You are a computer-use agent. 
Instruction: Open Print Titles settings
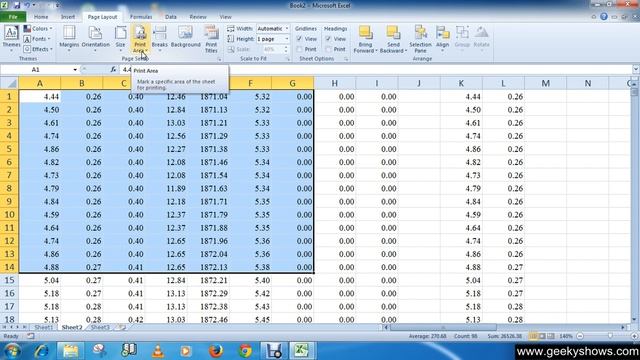[x=211, y=39]
